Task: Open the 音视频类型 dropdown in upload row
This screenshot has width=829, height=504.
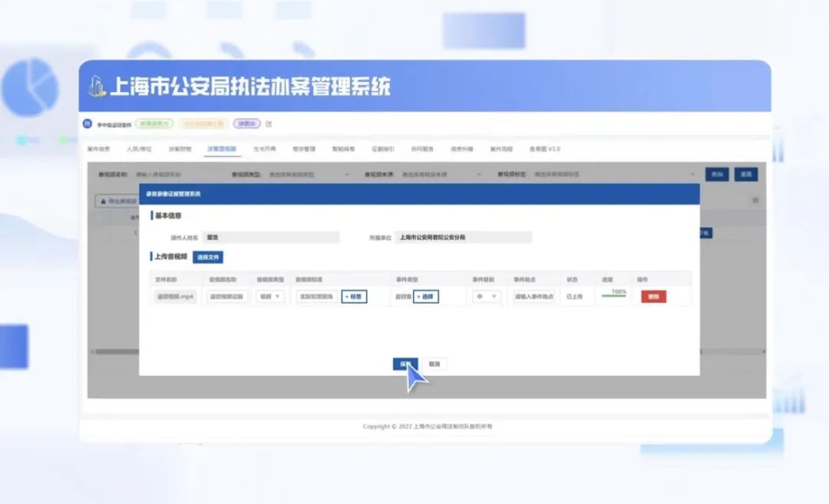Action: 270,296
